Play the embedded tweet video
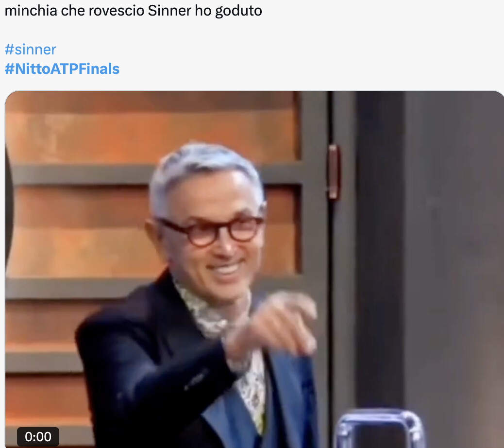 click(x=254, y=269)
